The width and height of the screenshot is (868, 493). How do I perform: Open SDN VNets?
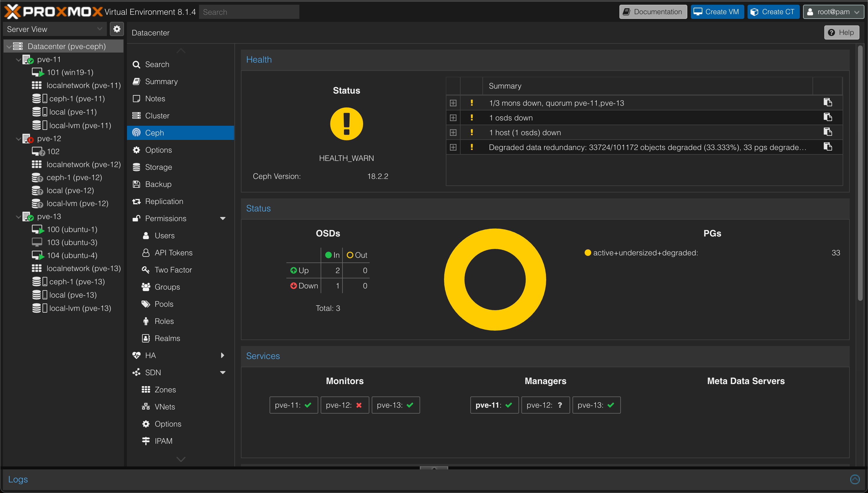coord(180,407)
